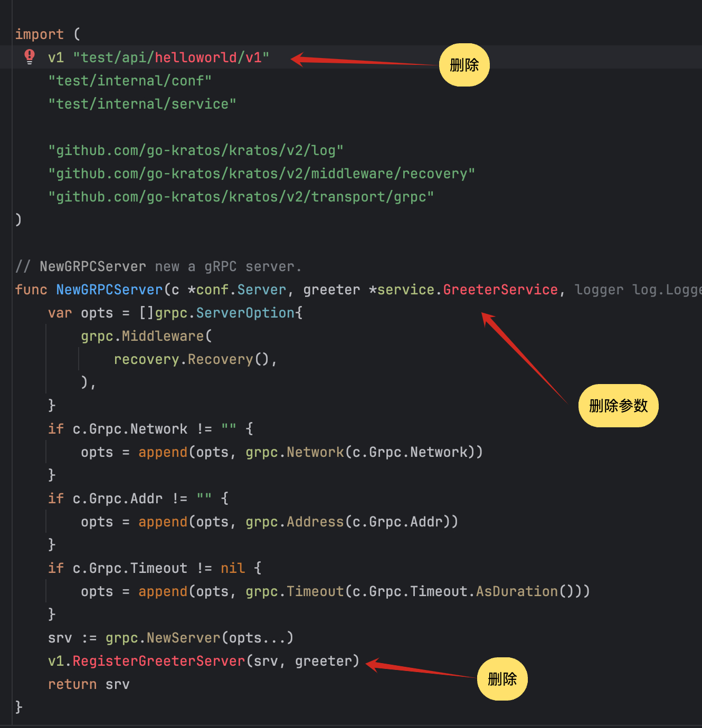This screenshot has height=728, width=702.
Task: Click the kratos/v2/log import path
Action: click(x=196, y=150)
